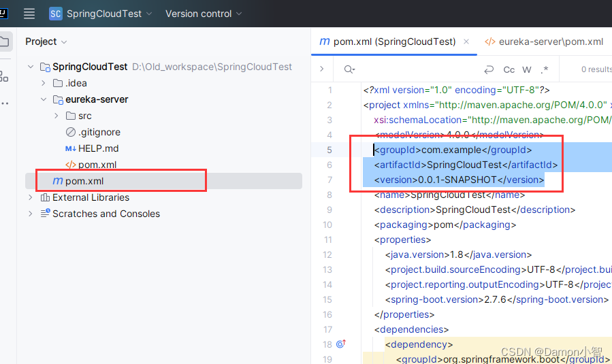Open the main hamburger menu

[29, 14]
